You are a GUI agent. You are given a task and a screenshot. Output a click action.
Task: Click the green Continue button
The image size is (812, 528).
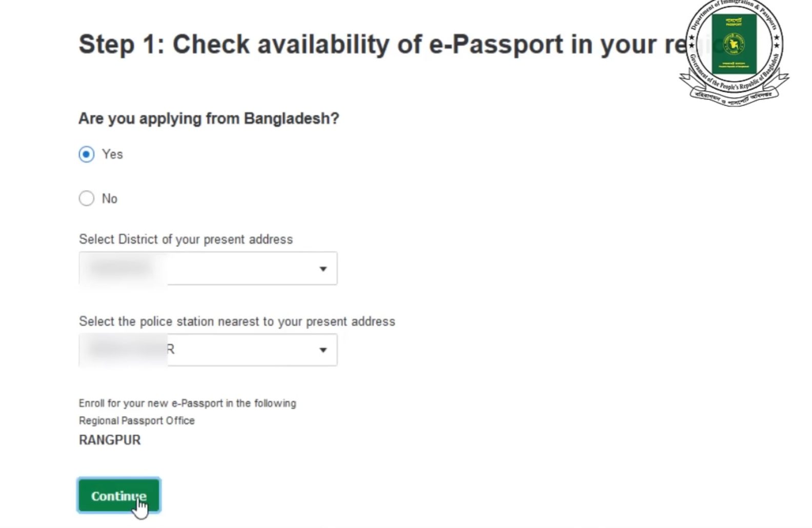(118, 495)
